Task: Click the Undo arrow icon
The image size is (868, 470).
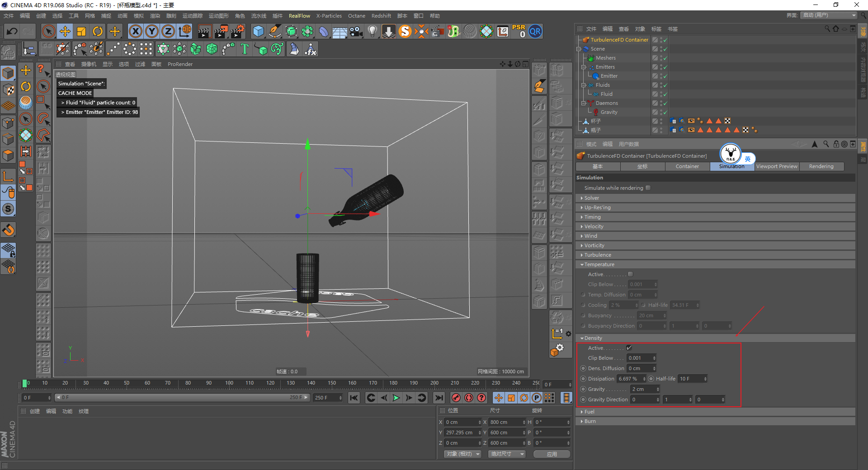Action: [12, 31]
